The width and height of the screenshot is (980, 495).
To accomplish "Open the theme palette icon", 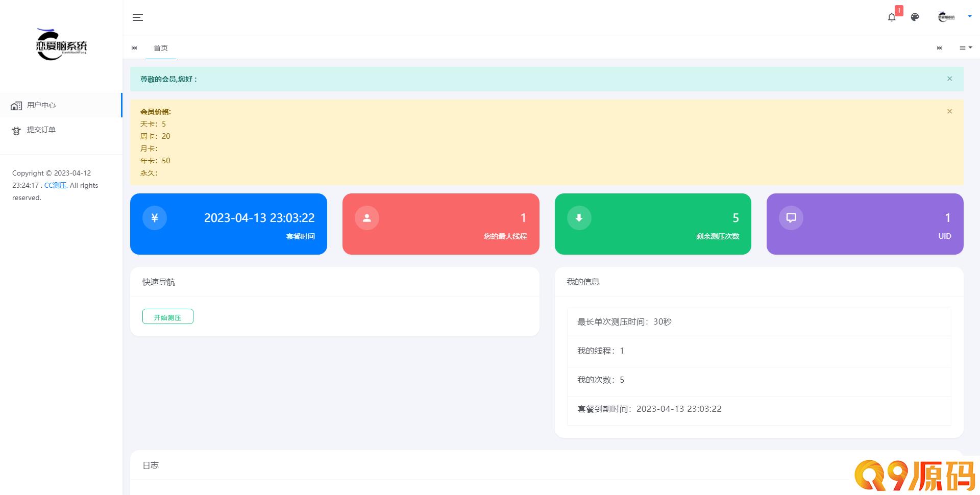I will pos(915,17).
